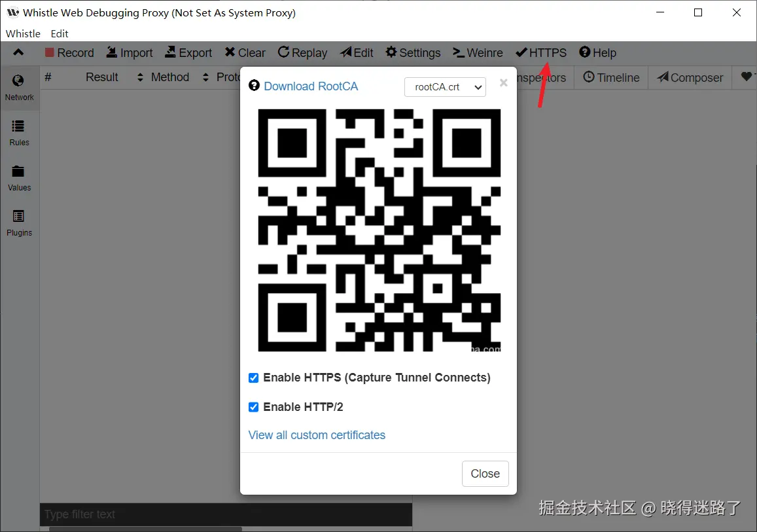The width and height of the screenshot is (757, 532).
Task: Click the heart icon tab
Action: (747, 77)
